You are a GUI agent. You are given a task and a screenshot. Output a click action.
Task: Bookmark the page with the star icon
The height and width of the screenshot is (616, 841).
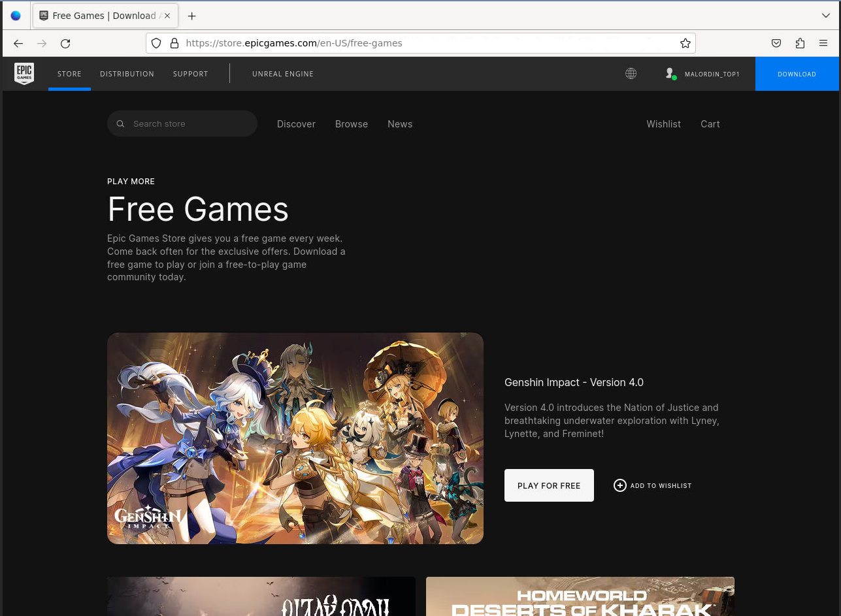[x=685, y=43]
